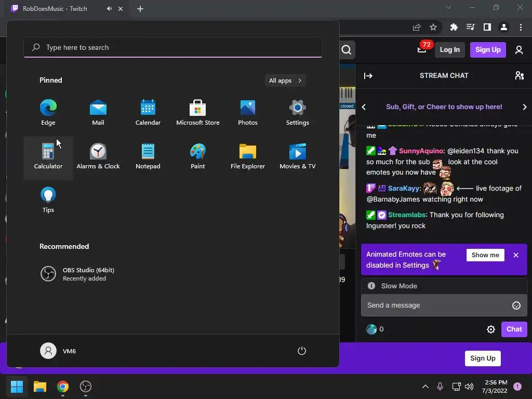This screenshot has width=532, height=399.
Task: Dismiss the Animated Emotes banner
Action: click(516, 255)
